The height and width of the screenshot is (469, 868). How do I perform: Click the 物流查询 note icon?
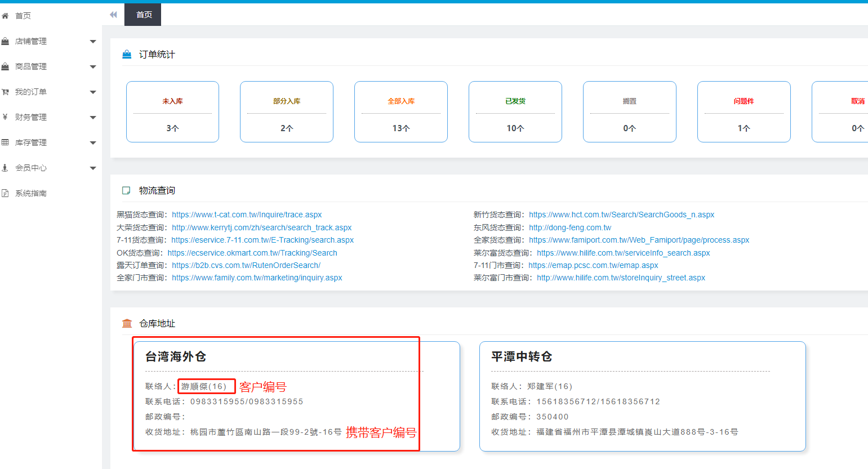(127, 191)
